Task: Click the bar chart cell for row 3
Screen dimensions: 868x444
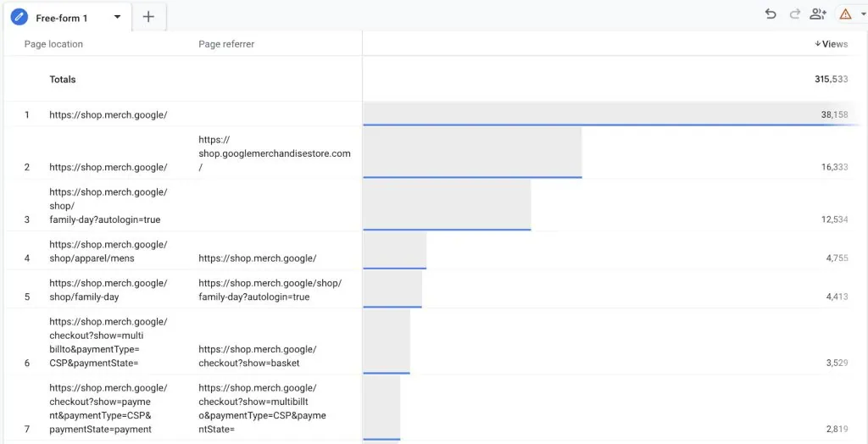Action: click(447, 205)
